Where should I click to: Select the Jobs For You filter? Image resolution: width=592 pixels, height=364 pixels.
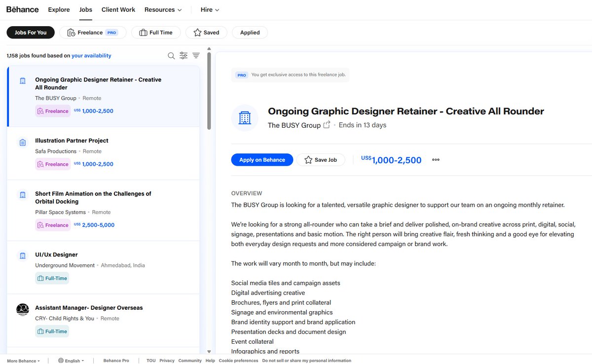[x=31, y=33]
